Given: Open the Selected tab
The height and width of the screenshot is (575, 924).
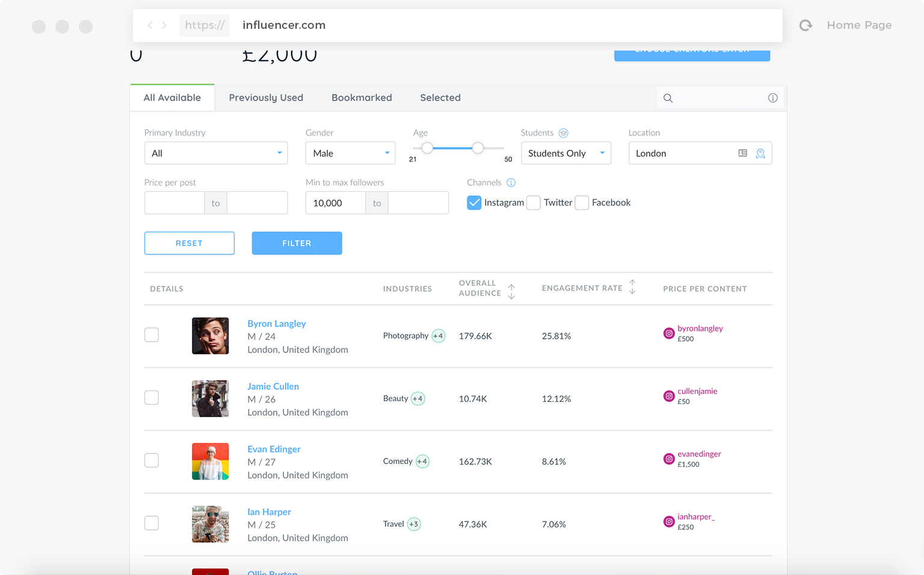Looking at the screenshot, I should pos(440,97).
